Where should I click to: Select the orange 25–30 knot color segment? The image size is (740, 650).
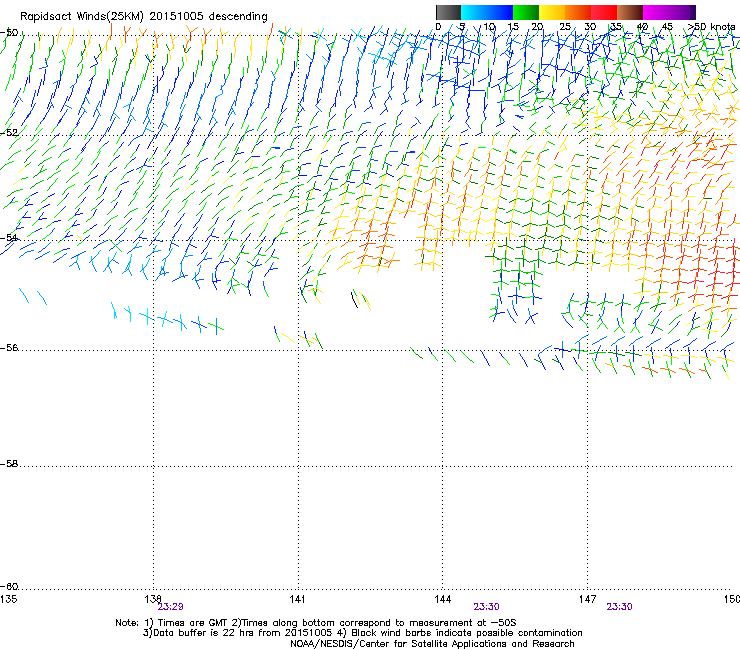(x=578, y=12)
